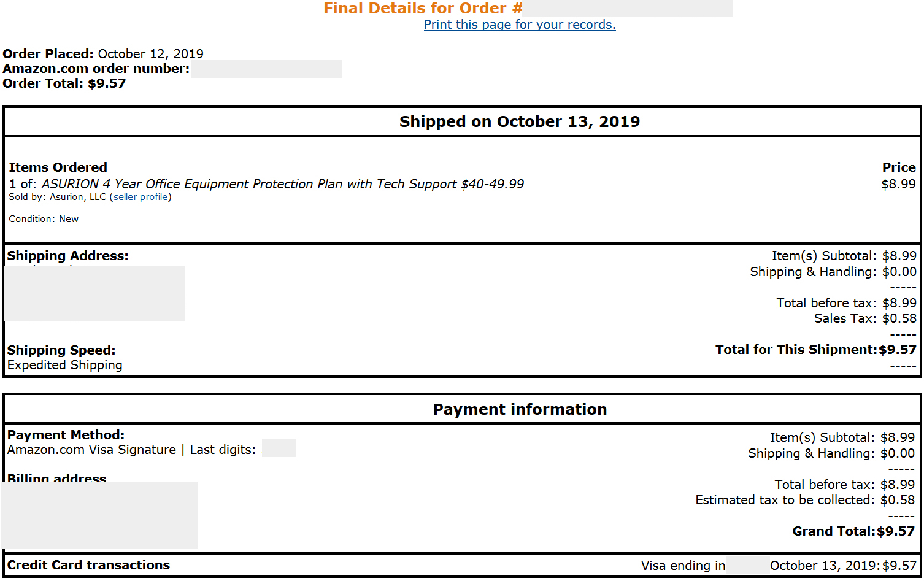
Task: Click the Payment information header
Action: coord(520,409)
